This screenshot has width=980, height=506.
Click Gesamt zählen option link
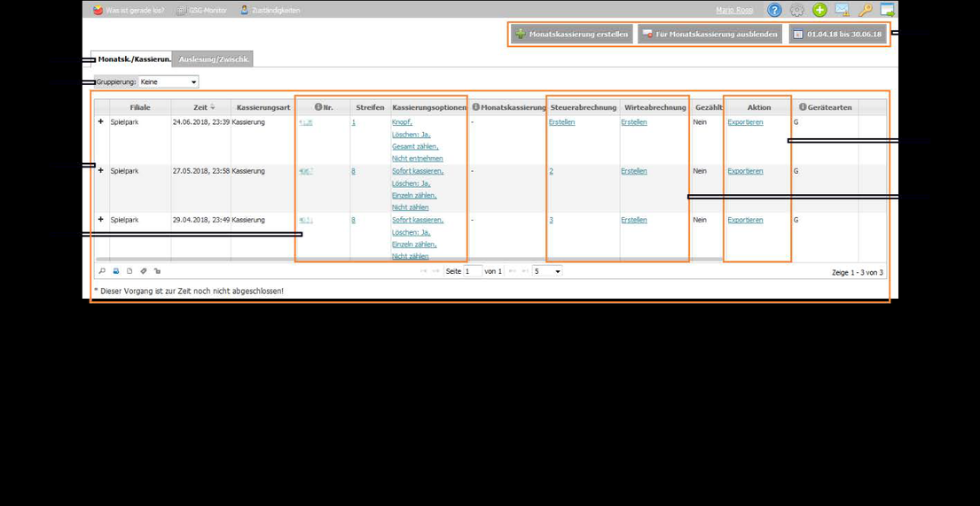[414, 147]
